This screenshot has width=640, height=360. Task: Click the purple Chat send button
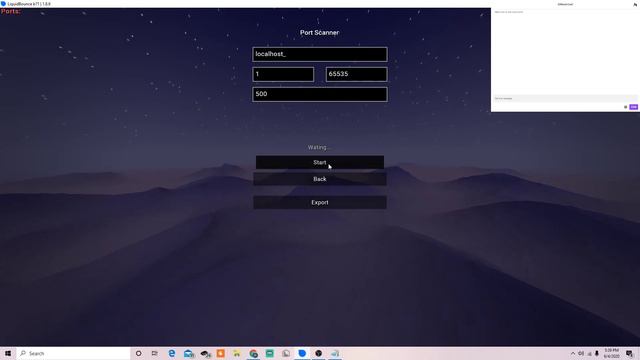633,107
